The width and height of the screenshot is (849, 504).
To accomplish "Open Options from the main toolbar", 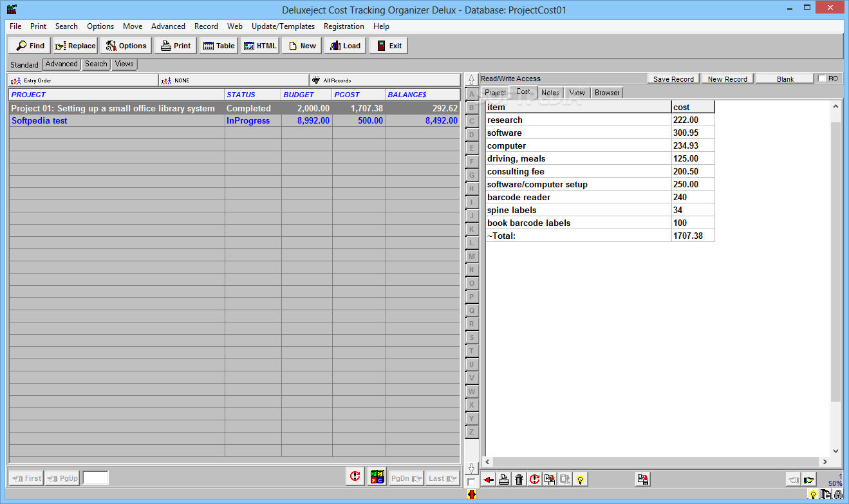I will pos(126,46).
